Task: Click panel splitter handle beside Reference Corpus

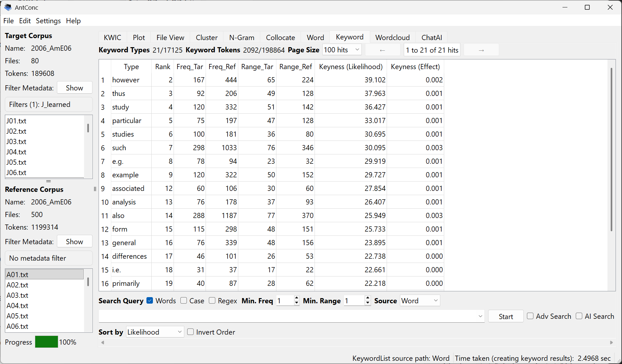Action: (95, 189)
